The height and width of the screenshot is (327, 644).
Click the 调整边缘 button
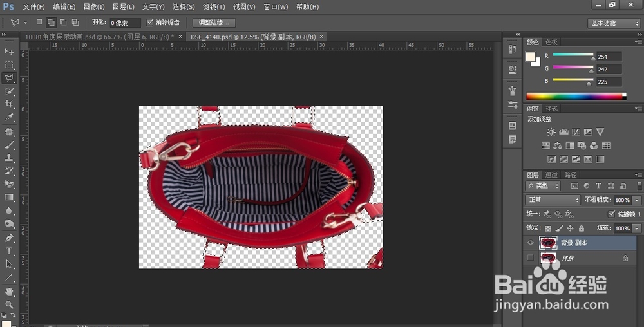pyautogui.click(x=214, y=23)
